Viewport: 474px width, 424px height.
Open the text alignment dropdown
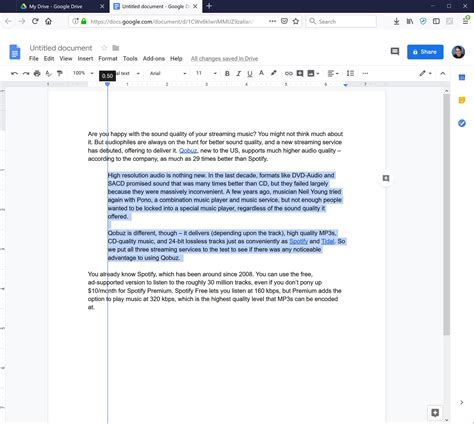coord(333,73)
